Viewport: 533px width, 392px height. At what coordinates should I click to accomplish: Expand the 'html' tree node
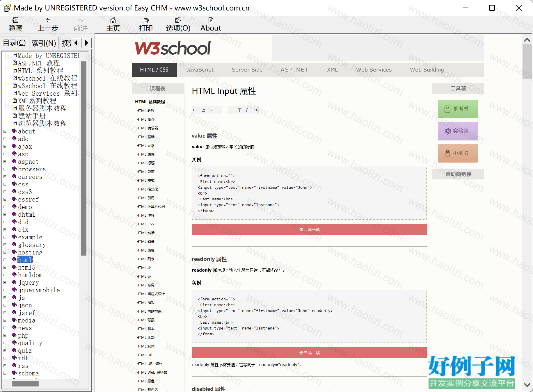[x=5, y=260]
